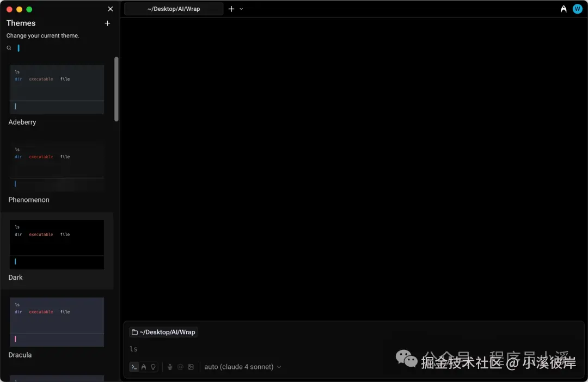This screenshot has width=588, height=382.
Task: Switch to the ~/Desktop/AI/Wrap tab
Action: 174,9
